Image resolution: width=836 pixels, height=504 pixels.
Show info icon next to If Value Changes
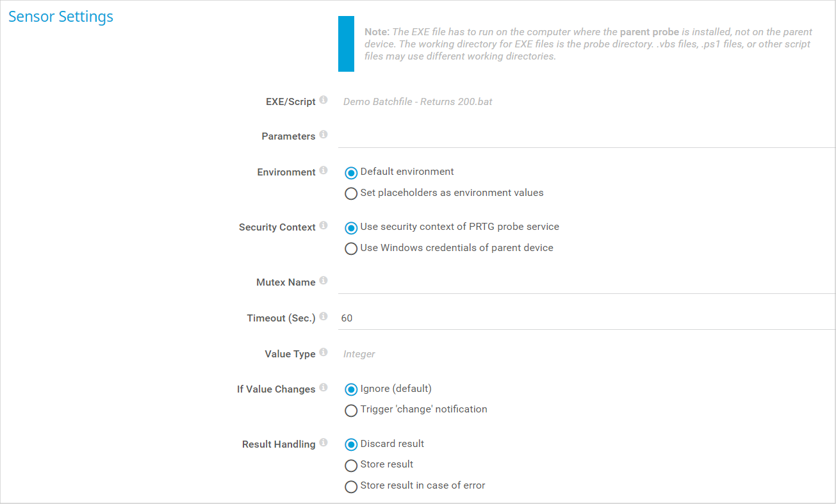pyautogui.click(x=324, y=387)
